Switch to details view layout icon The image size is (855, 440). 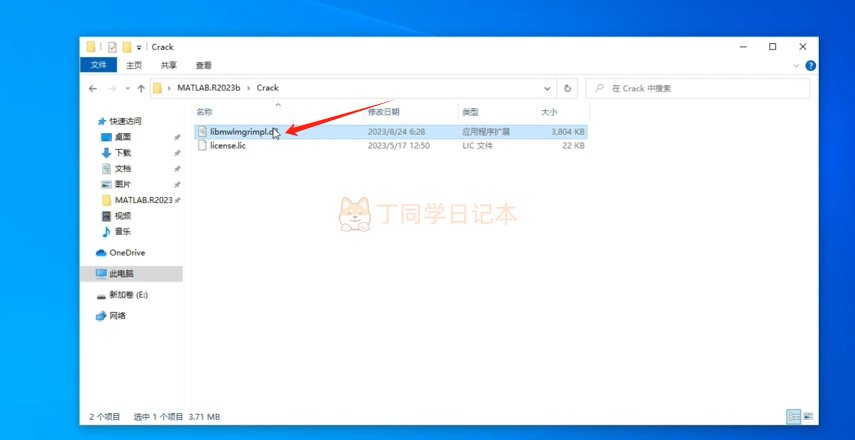[x=794, y=417]
